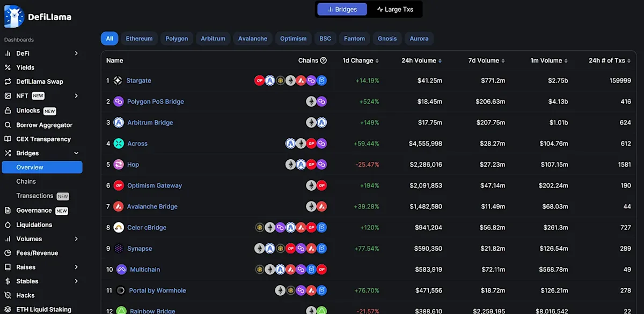The height and width of the screenshot is (314, 644).
Task: Click the Liquidations droplet icon
Action: tap(8, 225)
